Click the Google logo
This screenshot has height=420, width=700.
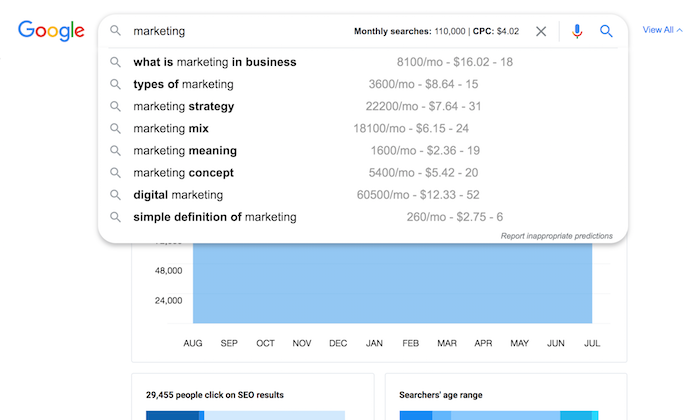[x=51, y=30]
